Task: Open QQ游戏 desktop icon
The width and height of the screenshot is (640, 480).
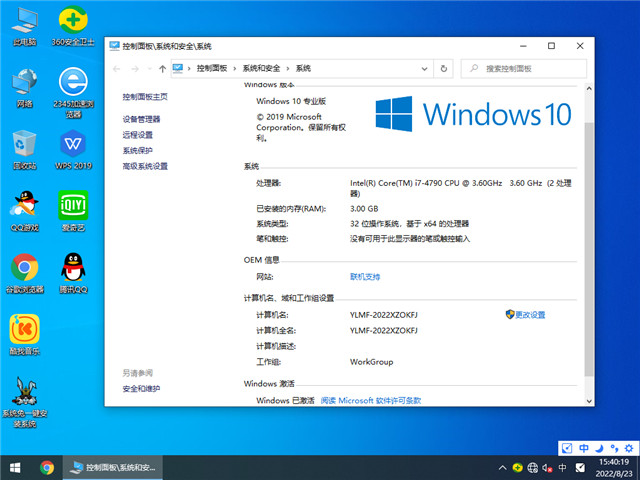Action: (x=24, y=211)
